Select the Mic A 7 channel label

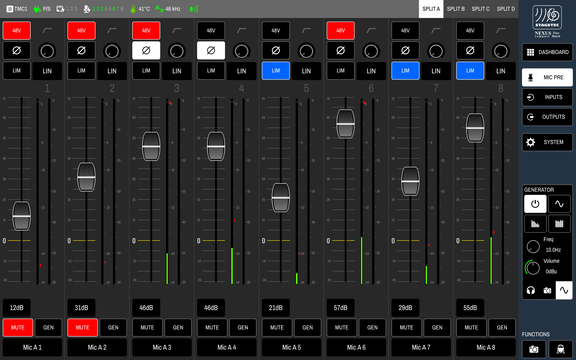[x=421, y=348]
